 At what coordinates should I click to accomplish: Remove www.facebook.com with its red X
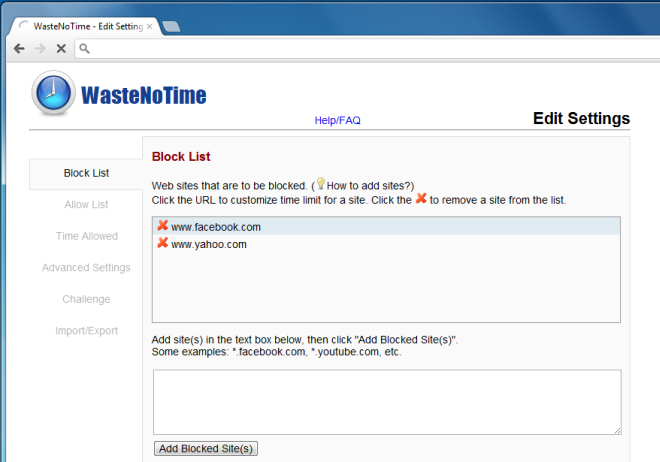coord(162,226)
